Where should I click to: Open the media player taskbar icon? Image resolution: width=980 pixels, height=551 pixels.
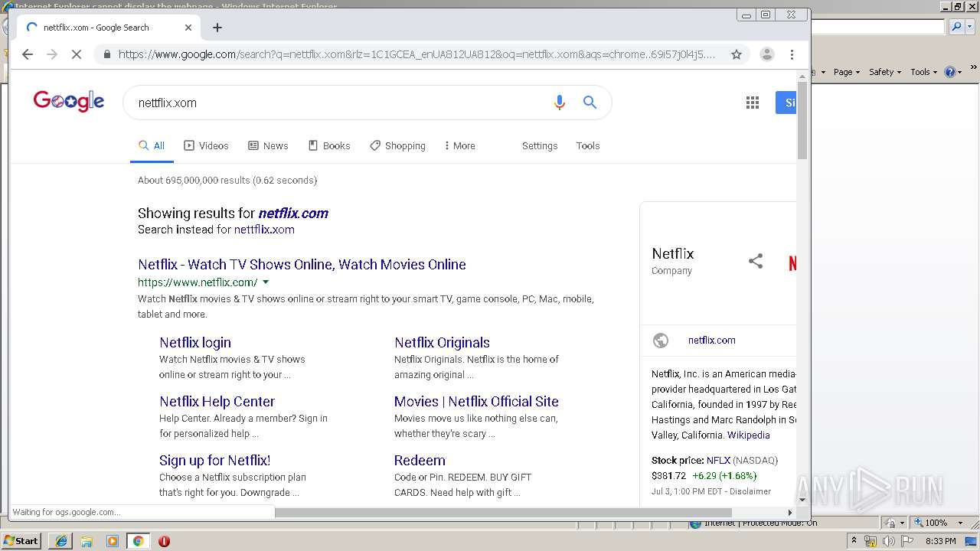coord(113,541)
